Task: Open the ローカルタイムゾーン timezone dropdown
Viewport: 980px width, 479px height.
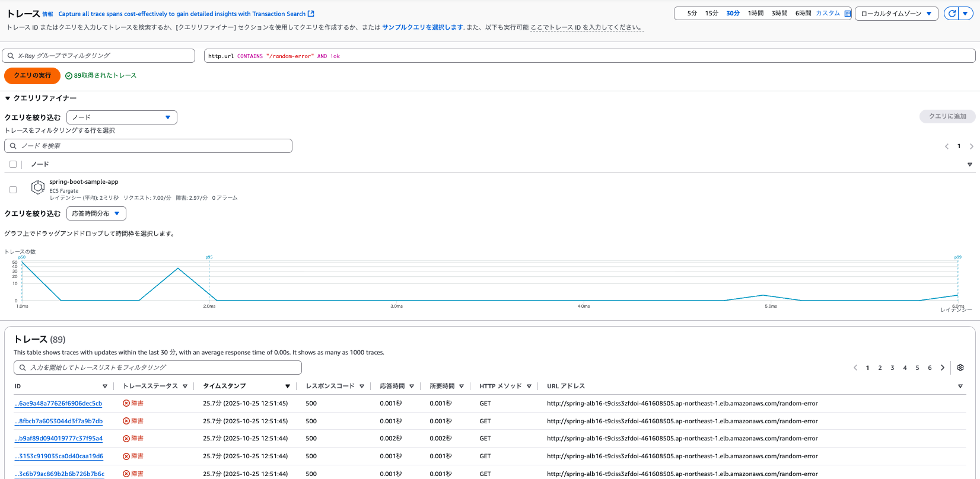Action: click(896, 14)
